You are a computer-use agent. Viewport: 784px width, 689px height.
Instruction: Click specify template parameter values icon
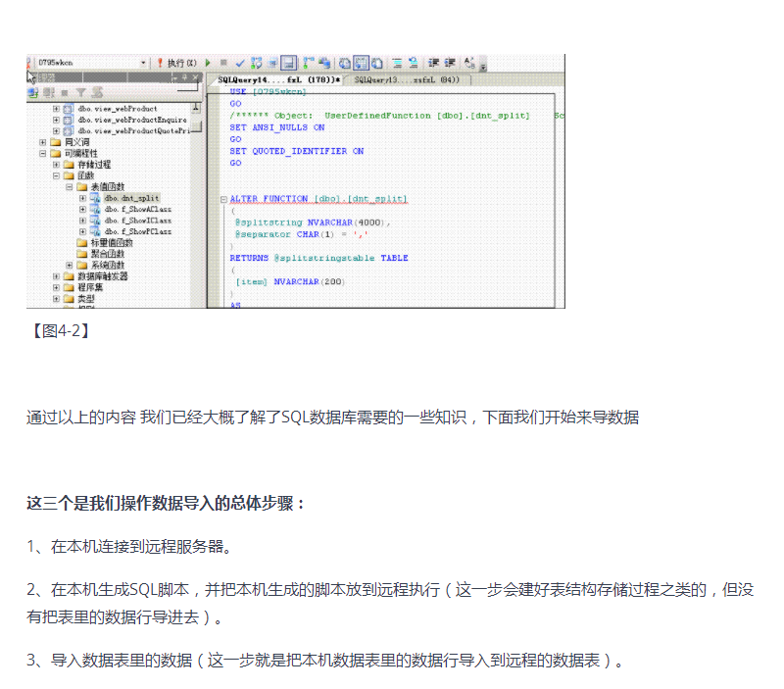click(469, 63)
